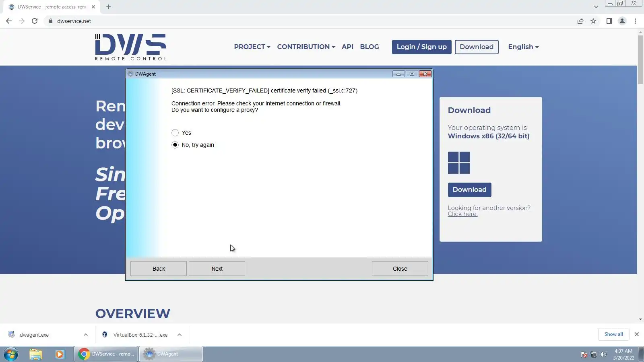Expand dwagent.exe download options chevron
Viewport: 644px width, 362px height.
click(x=86, y=335)
